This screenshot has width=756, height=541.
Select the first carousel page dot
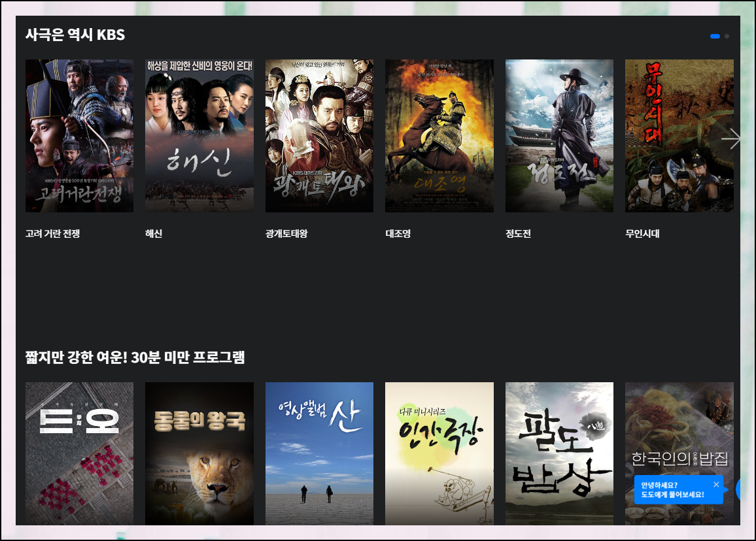click(715, 36)
